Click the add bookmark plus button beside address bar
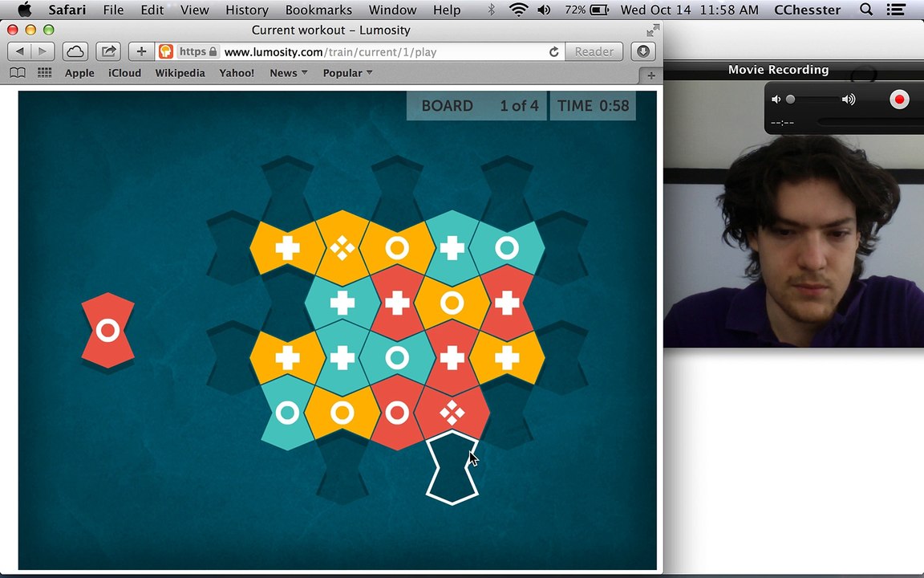 tap(141, 51)
